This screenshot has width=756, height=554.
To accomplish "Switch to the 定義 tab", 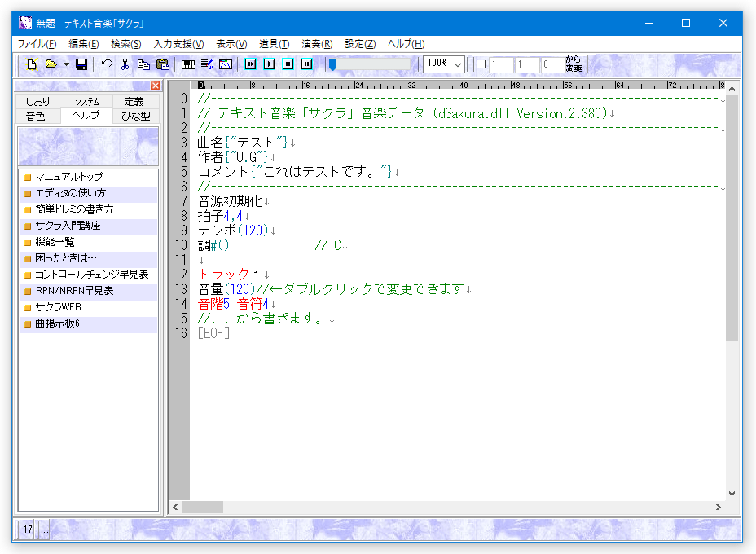I will point(134,101).
